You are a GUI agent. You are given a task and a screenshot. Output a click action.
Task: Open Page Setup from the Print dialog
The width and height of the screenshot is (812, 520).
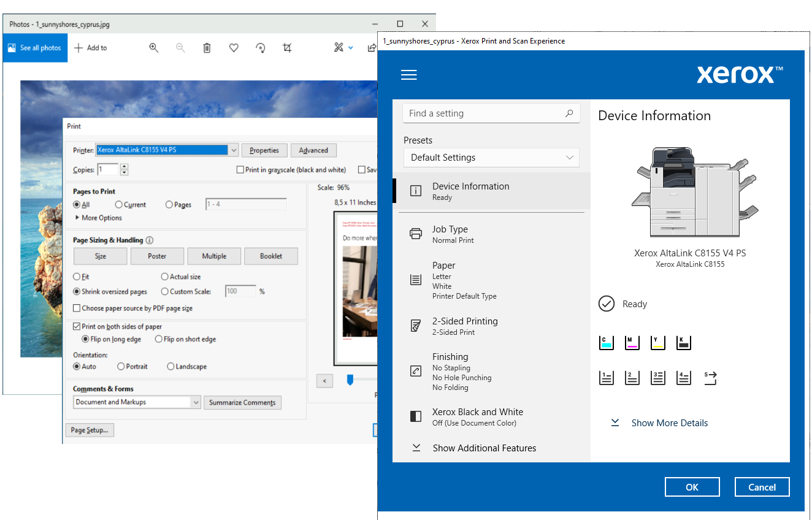click(90, 430)
